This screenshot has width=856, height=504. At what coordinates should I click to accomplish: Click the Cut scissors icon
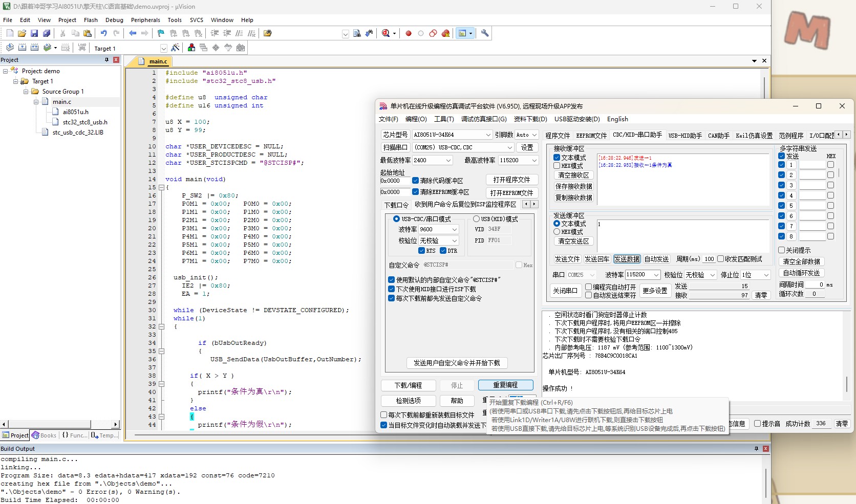pyautogui.click(x=62, y=33)
